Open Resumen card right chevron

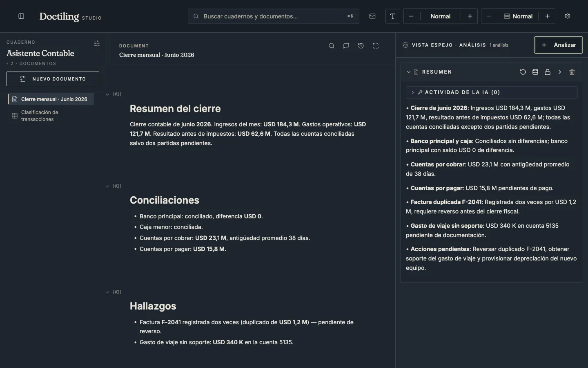[560, 72]
